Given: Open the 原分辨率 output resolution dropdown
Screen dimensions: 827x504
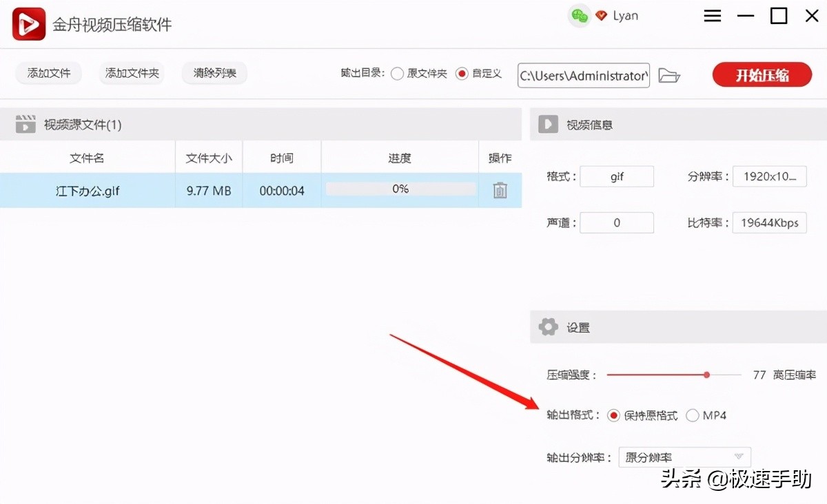Looking at the screenshot, I should tap(684, 457).
